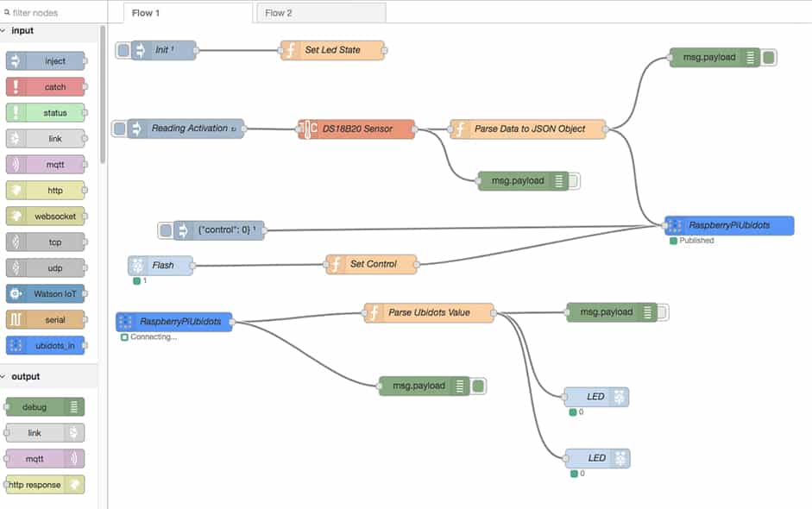Select the RaspberryPiUbidots input node showing Connecting
Viewport: 812px width, 509px height.
[174, 322]
